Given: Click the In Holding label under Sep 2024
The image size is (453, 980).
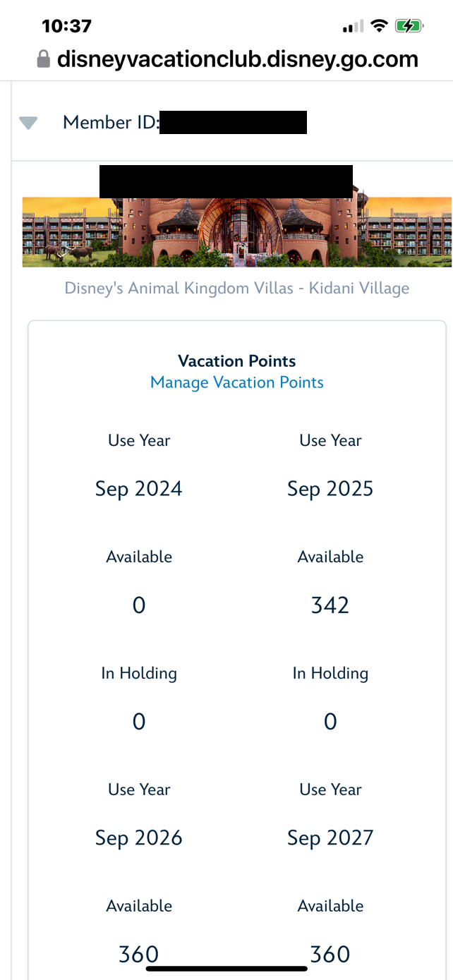Looking at the screenshot, I should (139, 673).
